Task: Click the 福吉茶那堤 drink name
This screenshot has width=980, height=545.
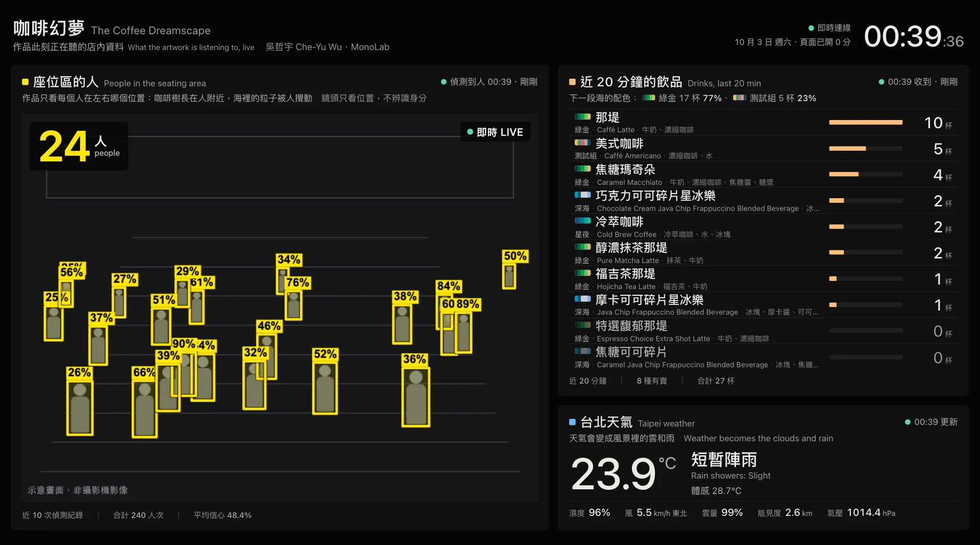Action: coord(625,274)
